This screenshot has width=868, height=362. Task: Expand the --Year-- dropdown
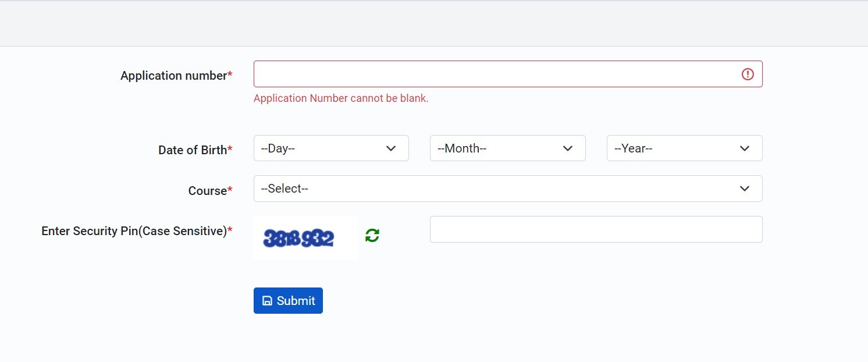[684, 148]
